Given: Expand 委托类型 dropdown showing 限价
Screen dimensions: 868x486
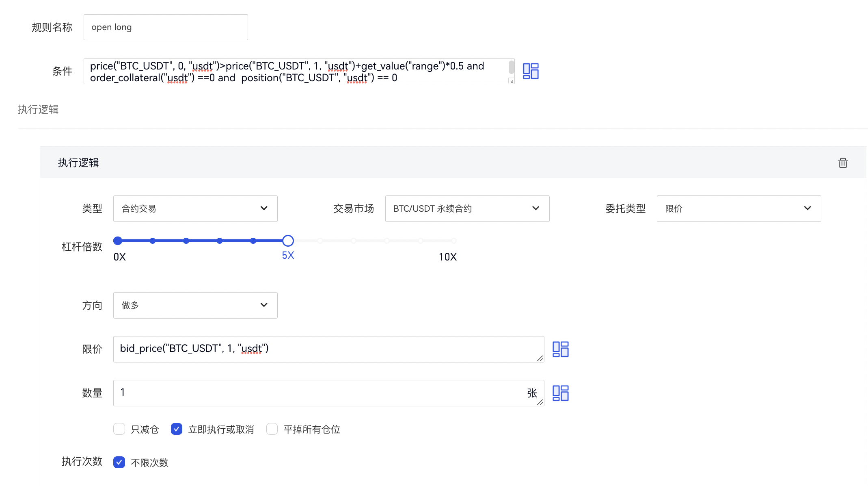Looking at the screenshot, I should point(738,208).
